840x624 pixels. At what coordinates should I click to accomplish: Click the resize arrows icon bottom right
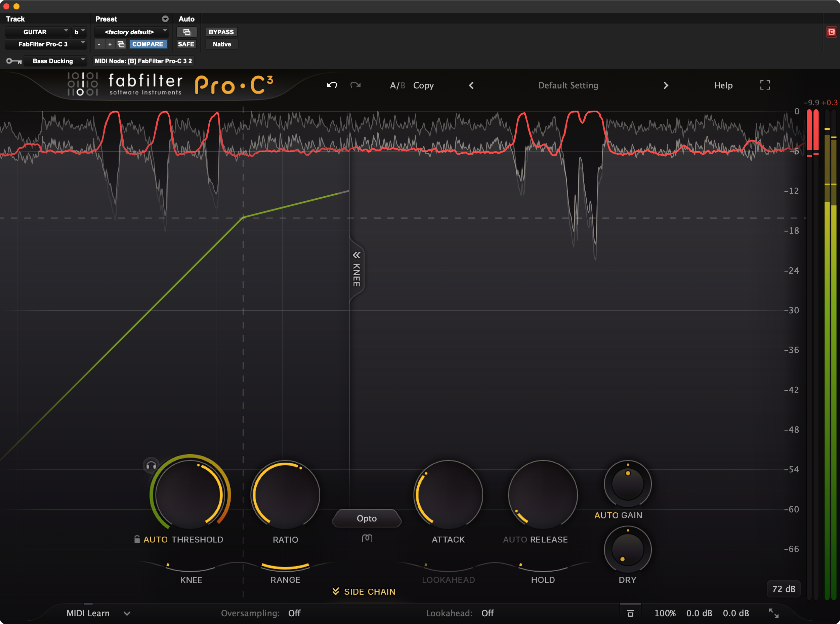click(x=773, y=613)
